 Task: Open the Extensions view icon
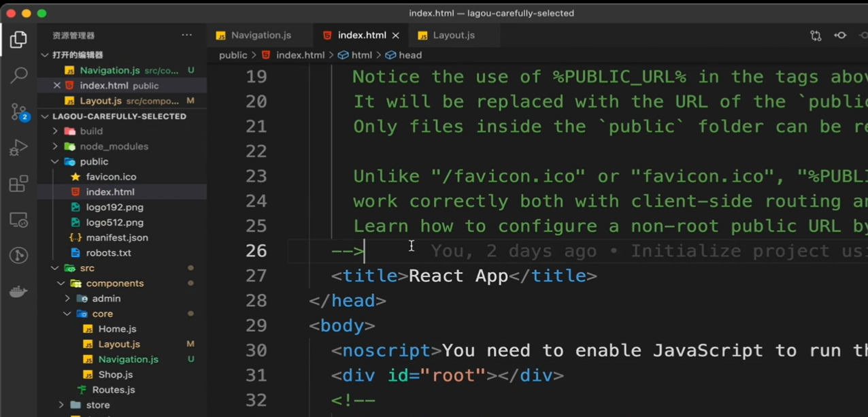[x=18, y=184]
